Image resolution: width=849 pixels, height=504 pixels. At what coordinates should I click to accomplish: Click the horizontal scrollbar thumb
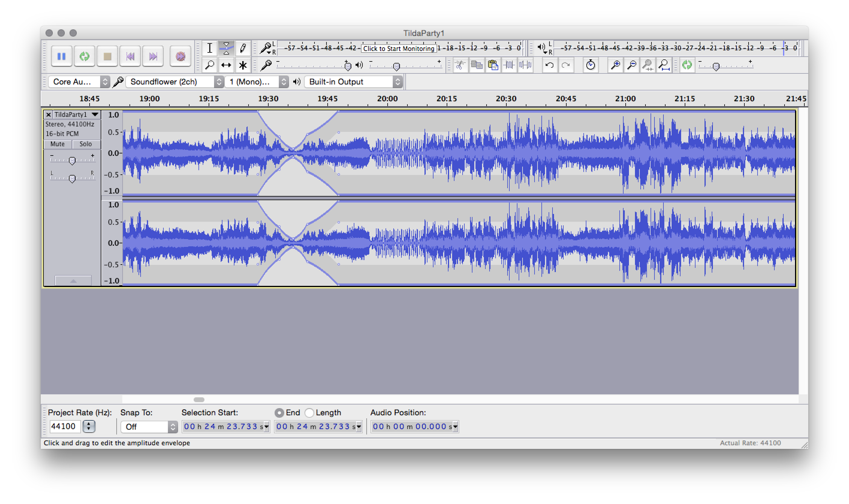tap(199, 399)
